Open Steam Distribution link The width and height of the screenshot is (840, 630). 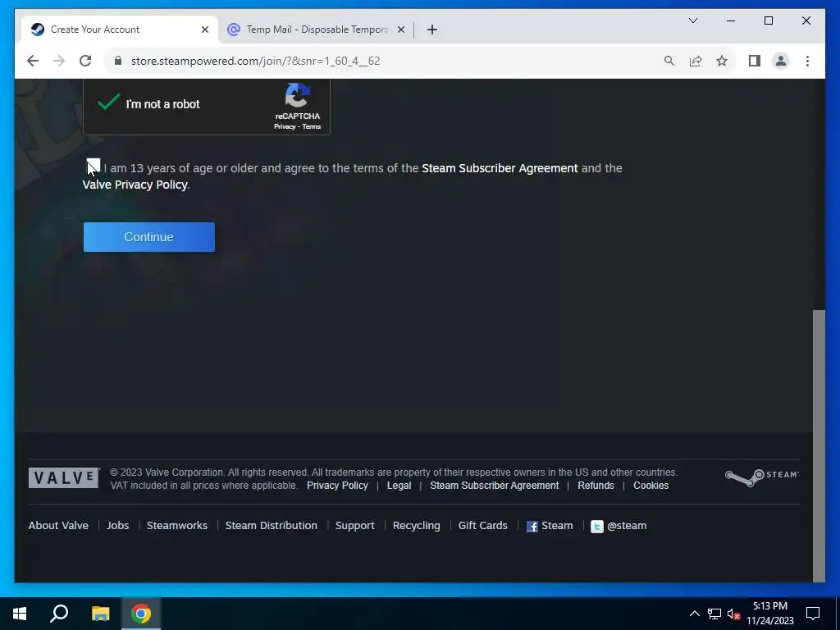click(x=271, y=526)
